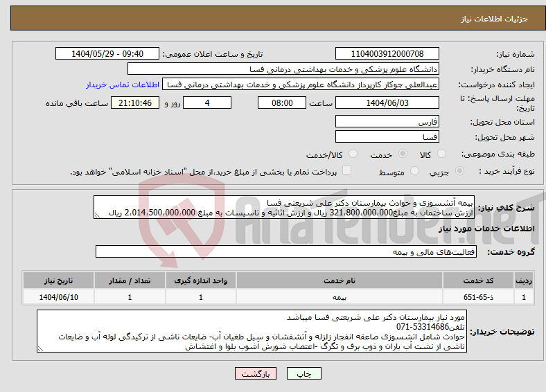This screenshot has height=392, width=546.
Task: Click the request creator name field
Action: [301, 84]
